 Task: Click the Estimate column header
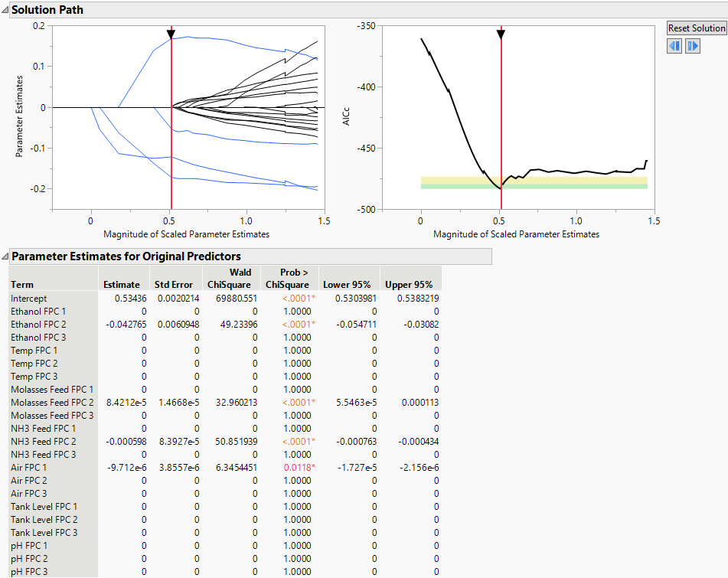121,285
